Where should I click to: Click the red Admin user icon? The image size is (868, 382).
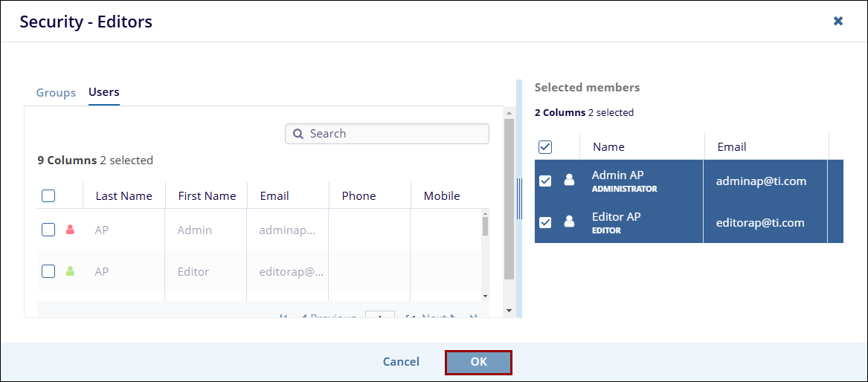coord(71,230)
